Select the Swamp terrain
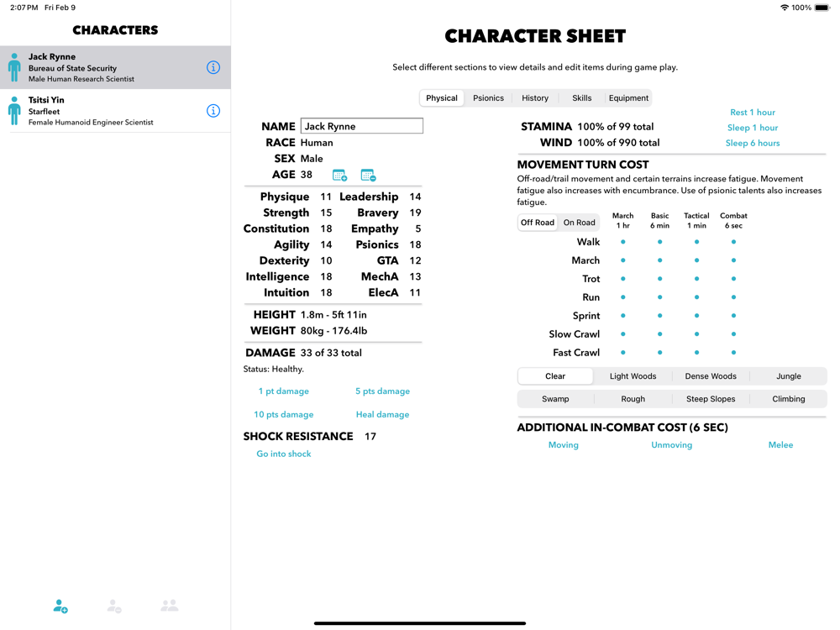840x630 pixels. [555, 398]
